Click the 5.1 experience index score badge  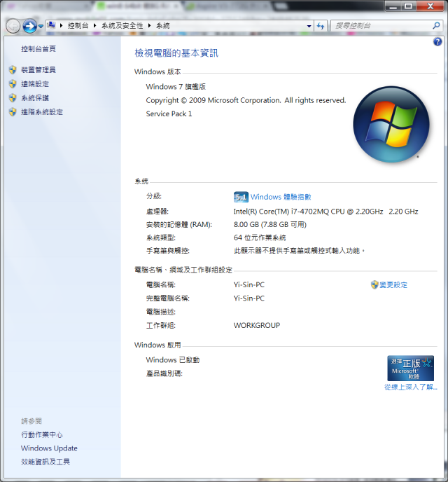click(241, 197)
